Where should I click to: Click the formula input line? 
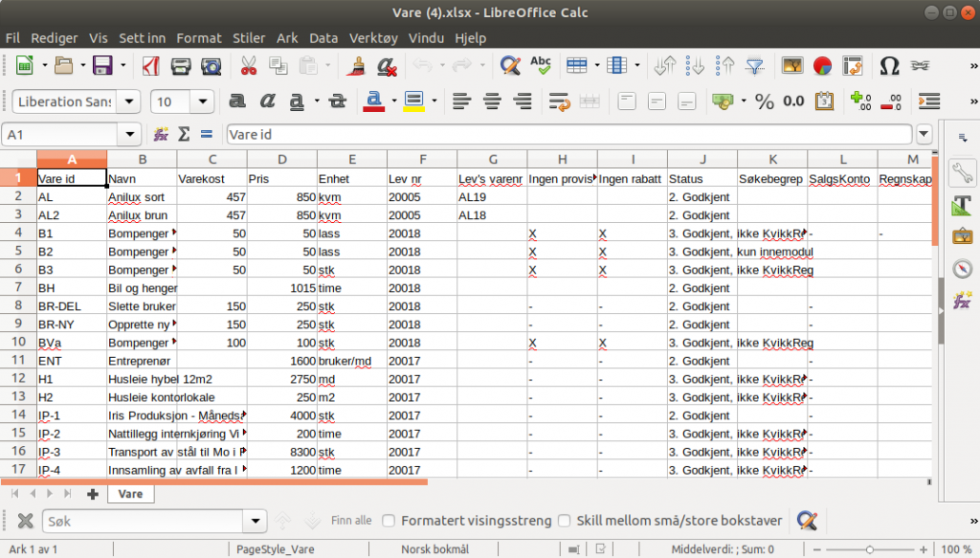point(568,134)
